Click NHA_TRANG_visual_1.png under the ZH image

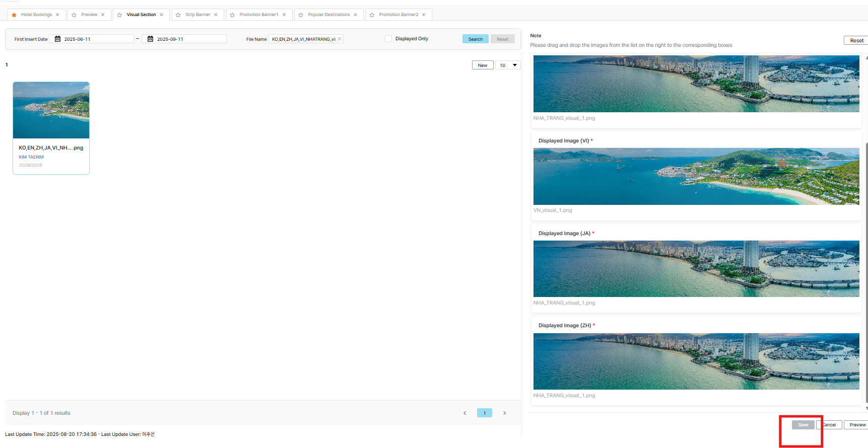point(564,396)
